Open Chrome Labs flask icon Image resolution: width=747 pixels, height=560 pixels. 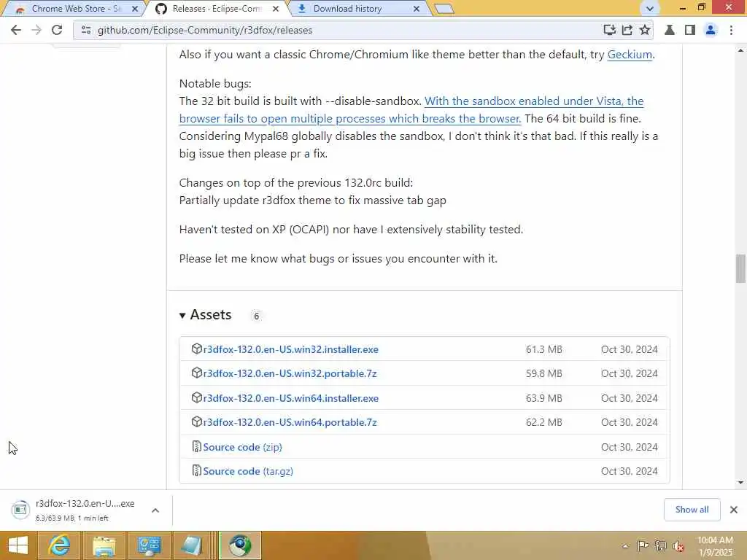(x=670, y=30)
